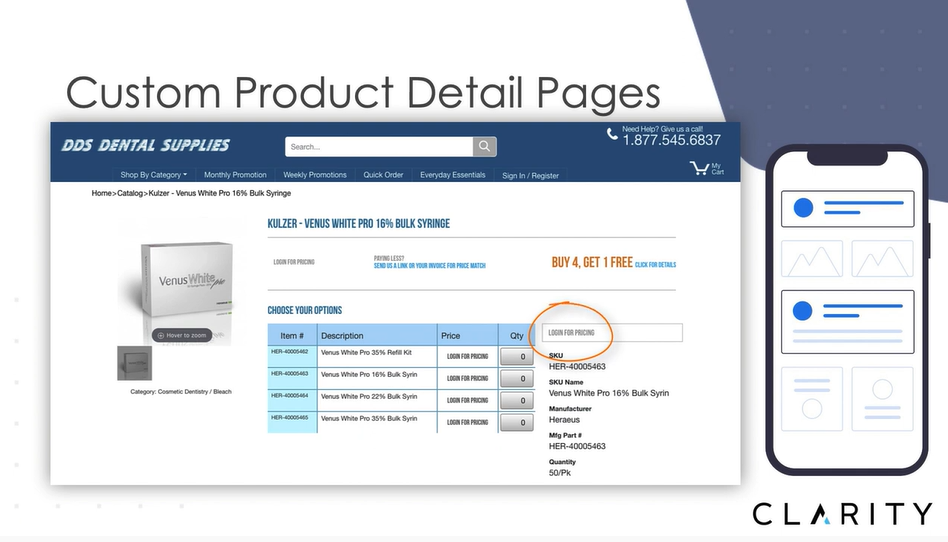
Task: Click Venus White Pro 35% Bulk Syrin row
Action: 369,418
